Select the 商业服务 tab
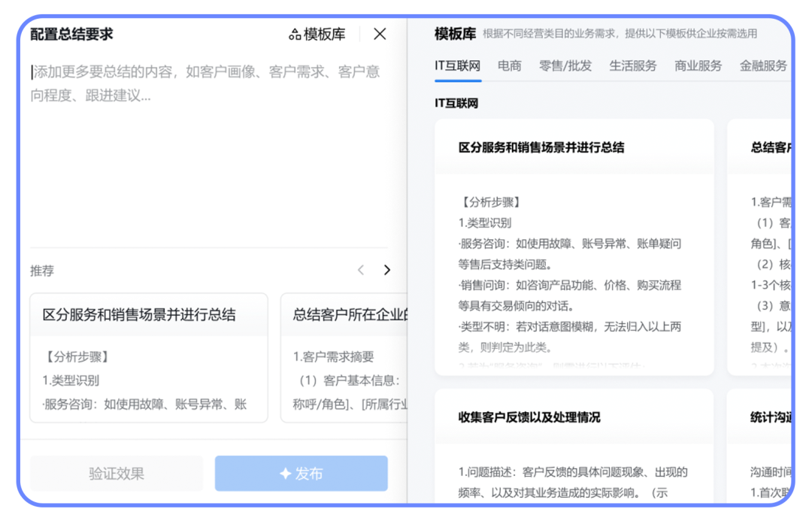Viewport: 812px width, 521px height. pos(698,65)
